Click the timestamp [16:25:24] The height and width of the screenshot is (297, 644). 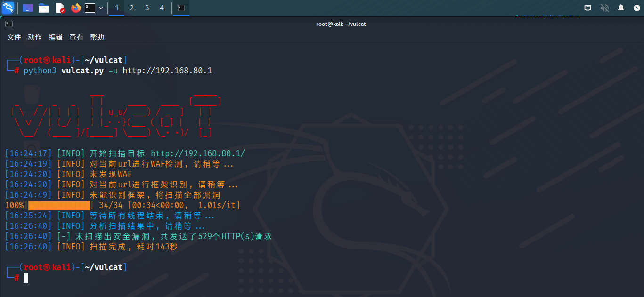coord(28,216)
